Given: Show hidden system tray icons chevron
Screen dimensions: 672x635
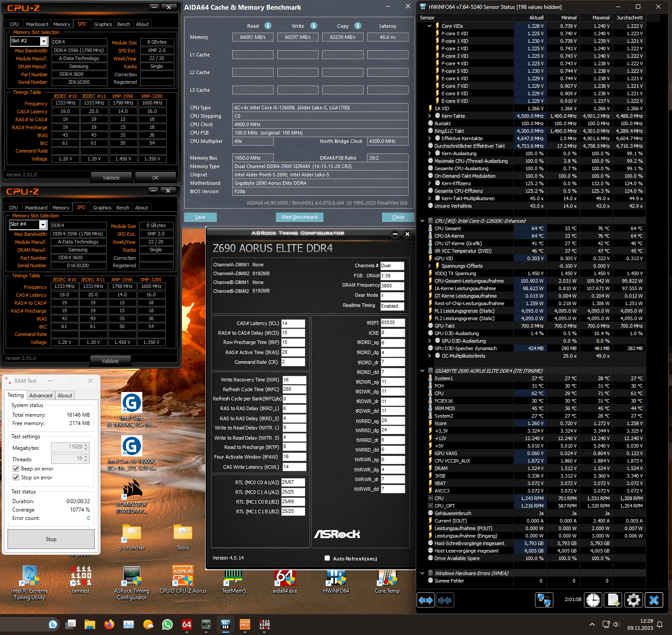Looking at the screenshot, I should (x=592, y=624).
